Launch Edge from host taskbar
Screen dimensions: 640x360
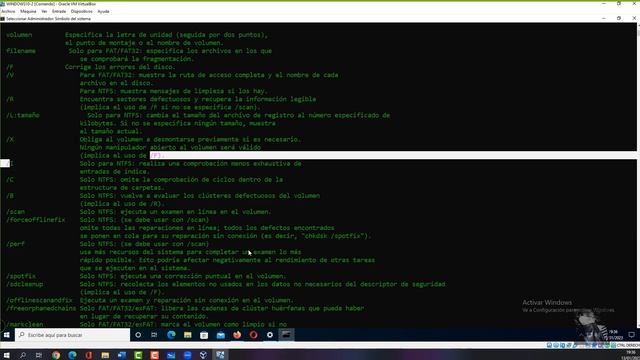point(72,355)
